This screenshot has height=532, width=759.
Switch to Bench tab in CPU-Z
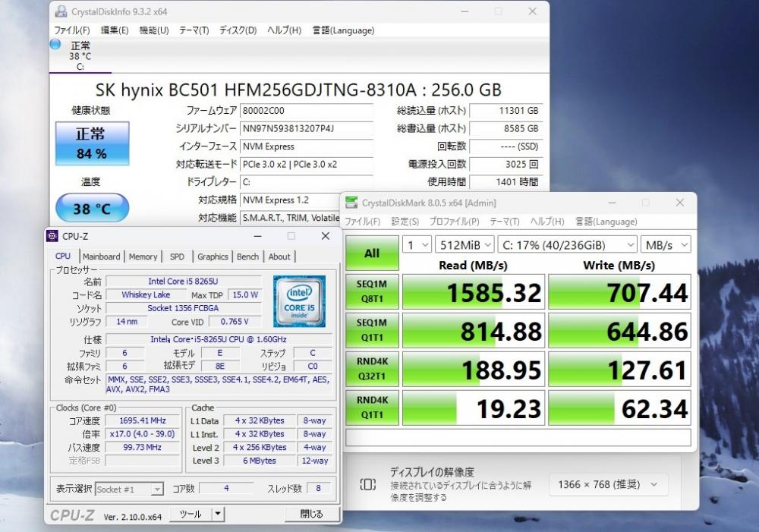(247, 257)
